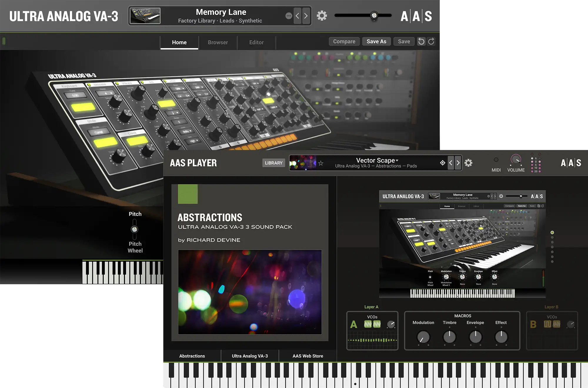Image resolution: width=588 pixels, height=388 pixels.
Task: Open Memory Lane preset options menu icon
Action: click(289, 16)
